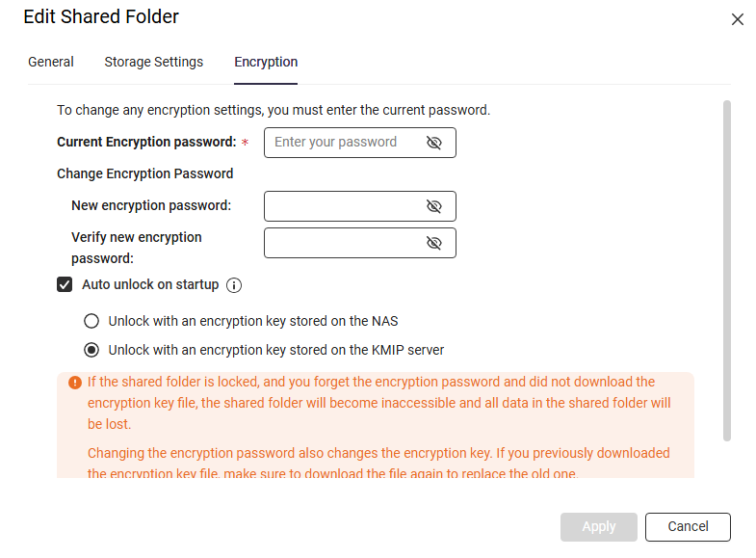Click the Change Encryption Password heading
The image size is (756, 558).
click(145, 173)
